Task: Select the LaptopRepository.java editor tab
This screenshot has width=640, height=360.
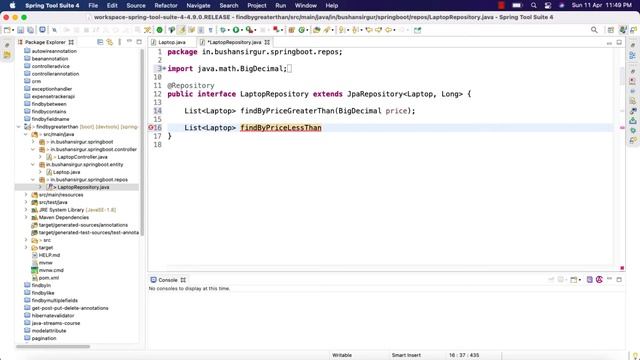Action: [234, 42]
